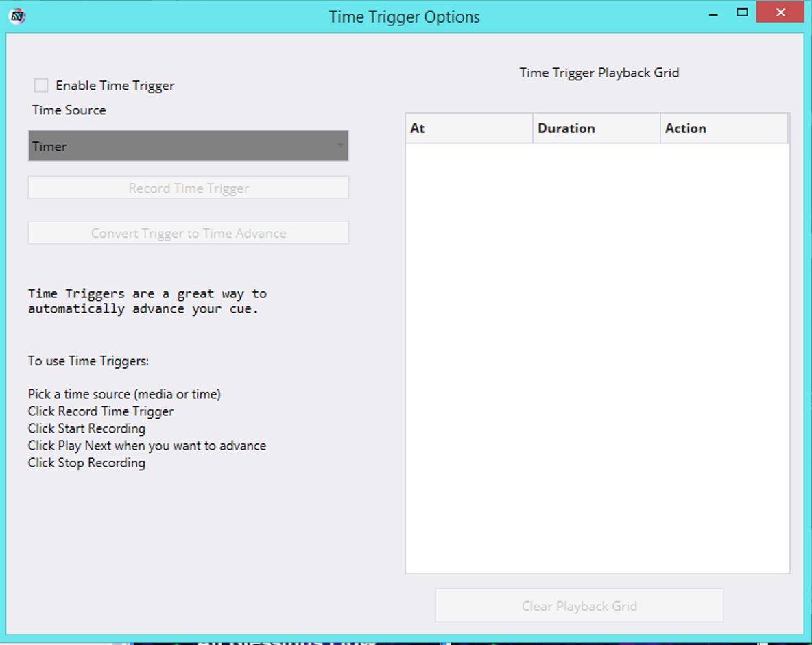The height and width of the screenshot is (645, 812).
Task: Click the application icon in the title bar
Action: tap(18, 16)
